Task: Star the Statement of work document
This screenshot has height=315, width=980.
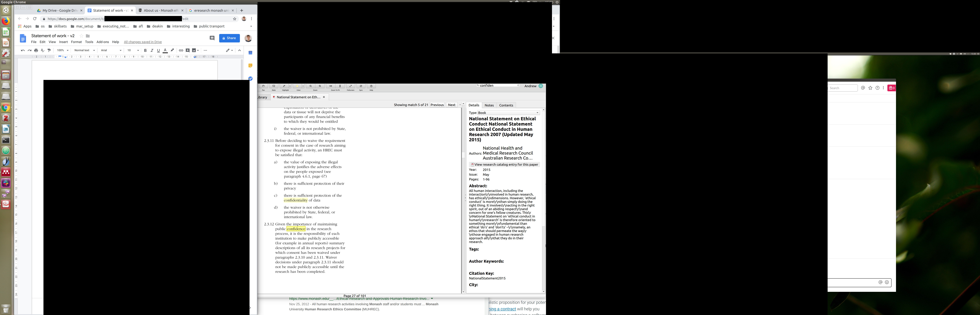Action: (x=81, y=36)
